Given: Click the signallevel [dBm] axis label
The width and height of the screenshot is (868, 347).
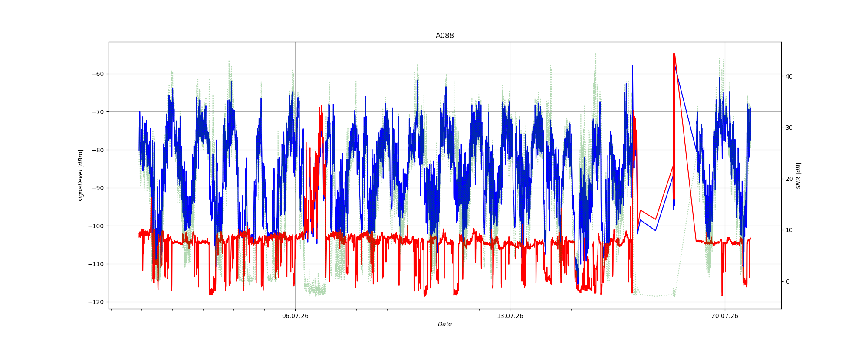Looking at the screenshot, I should (x=81, y=175).
